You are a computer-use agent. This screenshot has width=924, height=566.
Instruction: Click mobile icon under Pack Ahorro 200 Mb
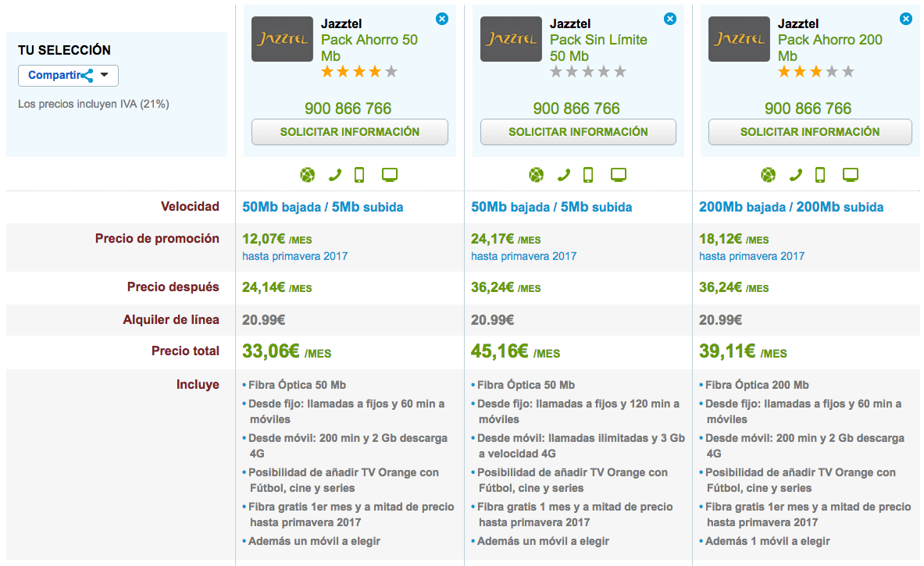(x=820, y=175)
